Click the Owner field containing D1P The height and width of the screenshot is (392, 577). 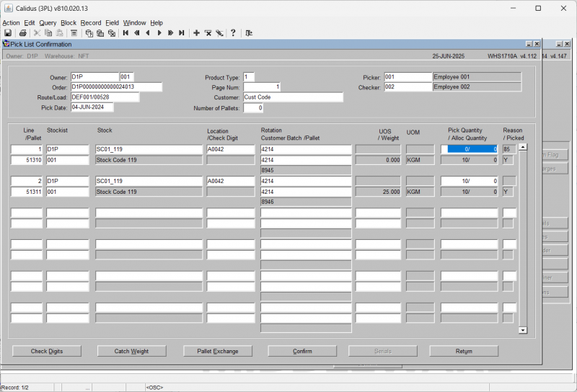(94, 77)
